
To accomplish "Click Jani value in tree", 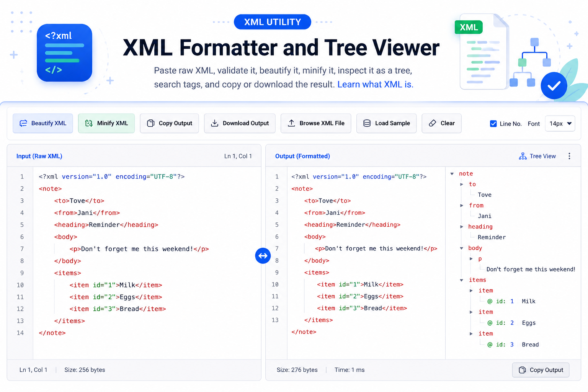I will point(485,216).
